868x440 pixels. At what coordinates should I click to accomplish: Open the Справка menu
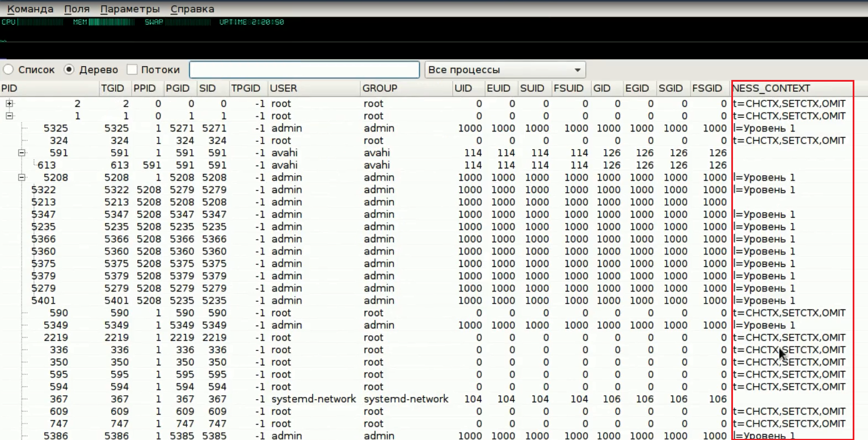[x=192, y=9]
